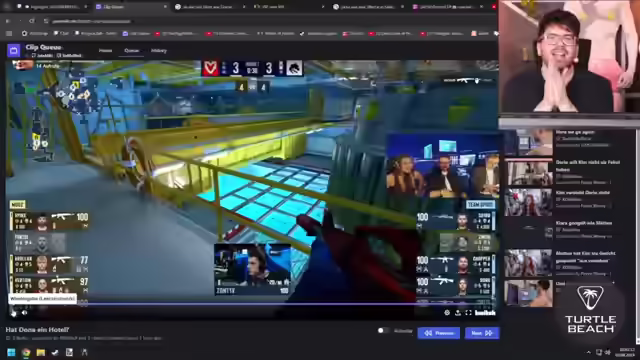Viewport: 640px width, 360px height.
Task: Enter fullscreen in the clip player
Action: pos(468,313)
